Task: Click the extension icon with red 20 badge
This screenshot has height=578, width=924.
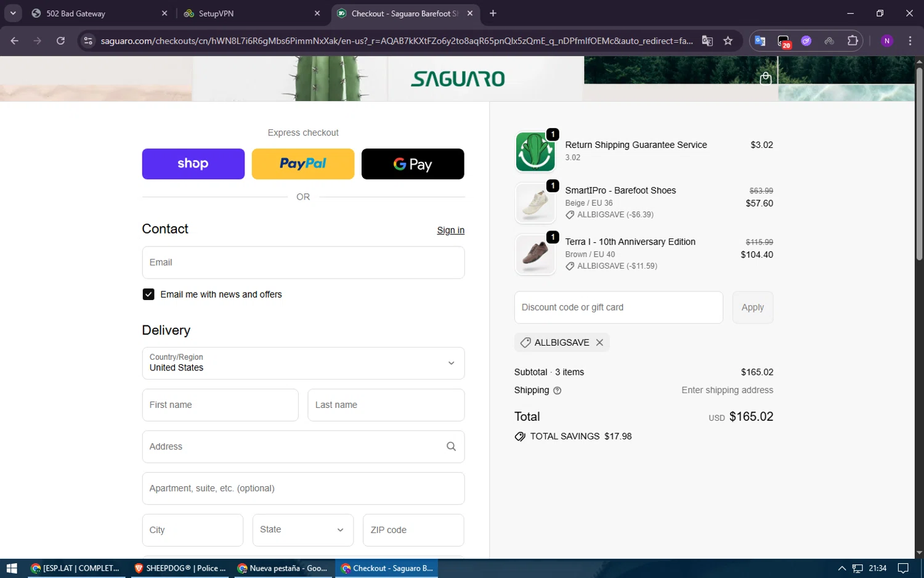Action: coord(784,41)
